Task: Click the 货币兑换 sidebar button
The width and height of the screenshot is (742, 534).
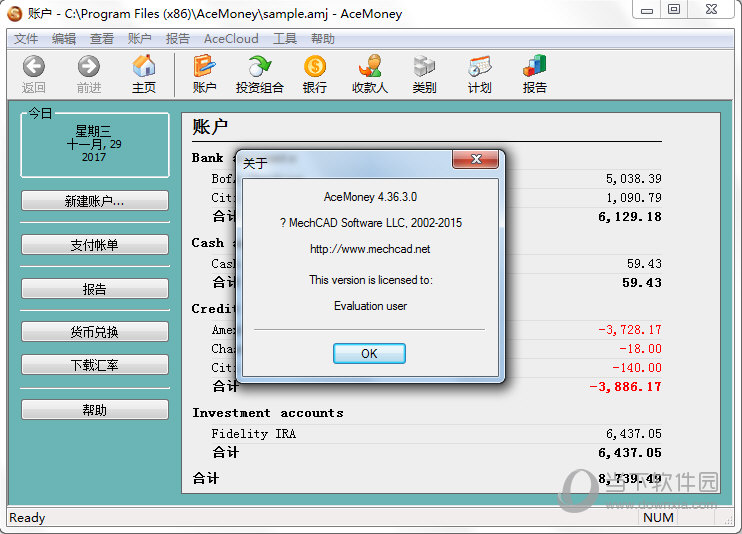Action: pos(95,332)
